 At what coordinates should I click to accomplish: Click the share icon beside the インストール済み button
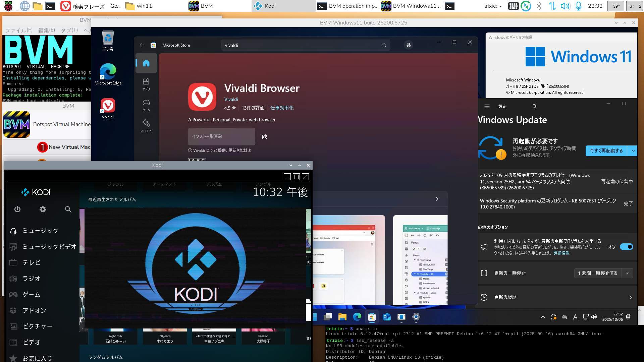(x=265, y=137)
